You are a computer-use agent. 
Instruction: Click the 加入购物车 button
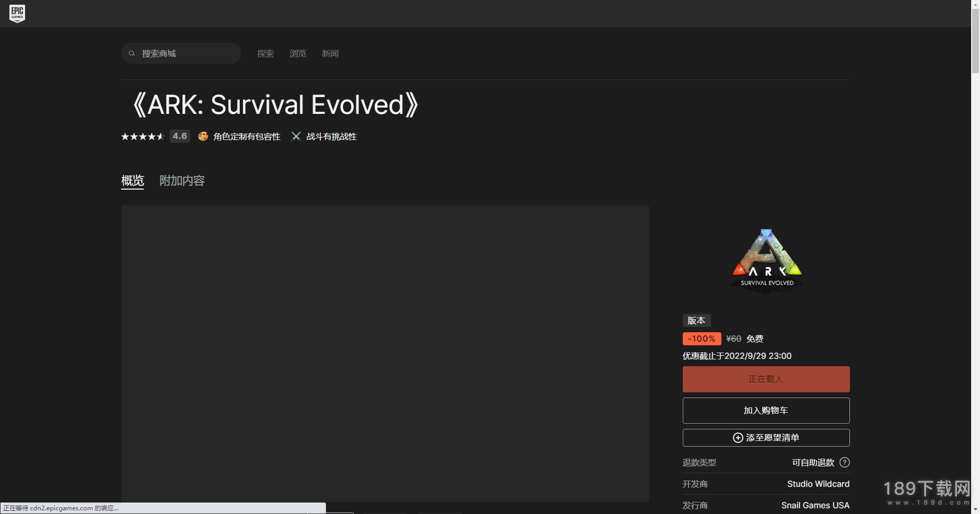(766, 411)
